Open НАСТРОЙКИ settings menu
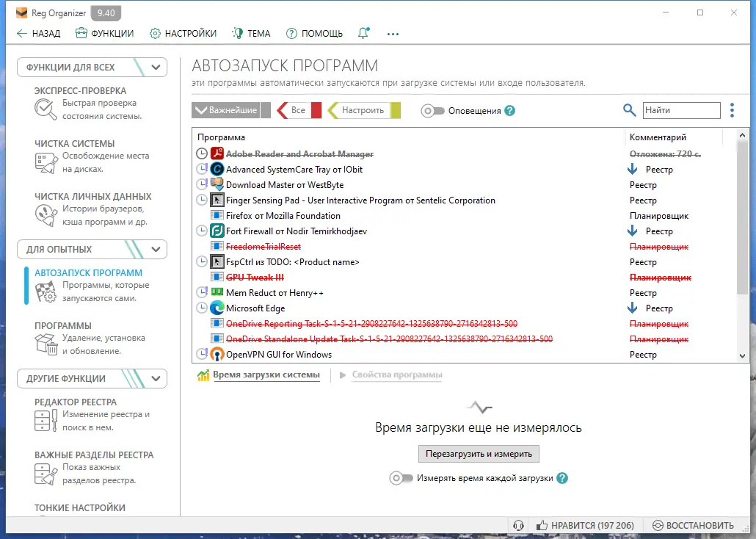Image resolution: width=756 pixels, height=539 pixels. [x=183, y=33]
